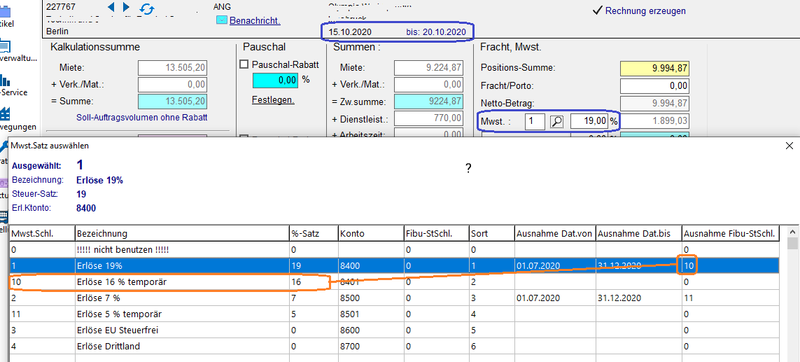Click the envelope icon beside Benachricht.
This screenshot has height=362, width=800.
(x=222, y=21)
